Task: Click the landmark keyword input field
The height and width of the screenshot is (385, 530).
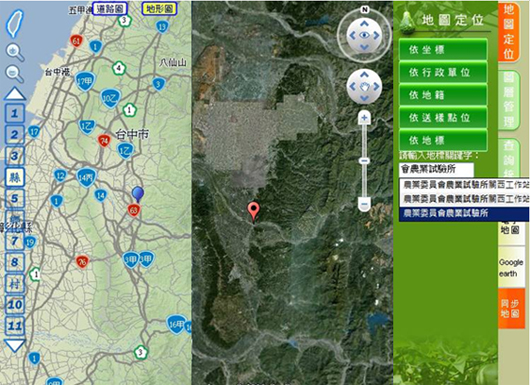Action: coord(436,169)
